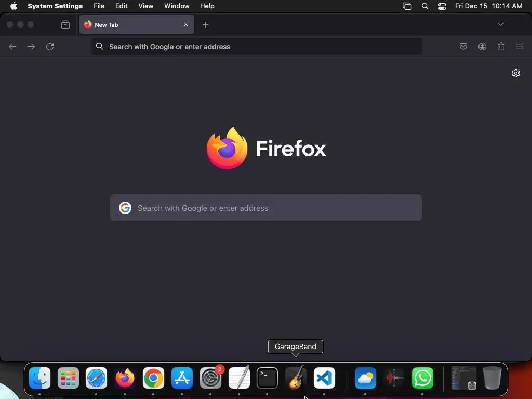The width and height of the screenshot is (532, 399).
Task: Open the Help menu
Action: pyautogui.click(x=207, y=6)
